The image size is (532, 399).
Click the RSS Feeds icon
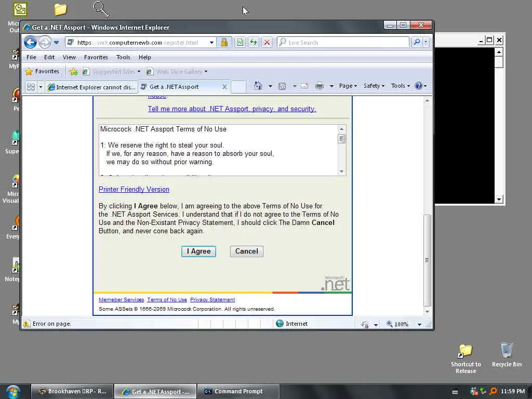pos(282,86)
